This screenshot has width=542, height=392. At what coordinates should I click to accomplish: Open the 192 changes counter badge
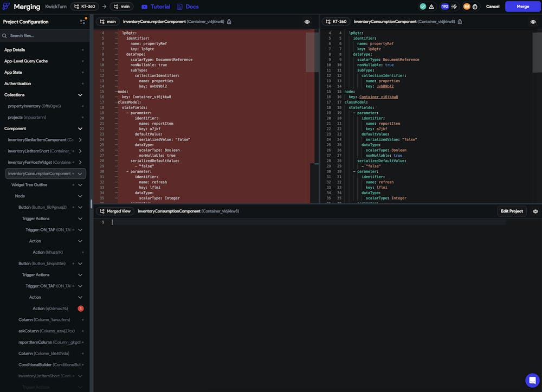pos(445,7)
